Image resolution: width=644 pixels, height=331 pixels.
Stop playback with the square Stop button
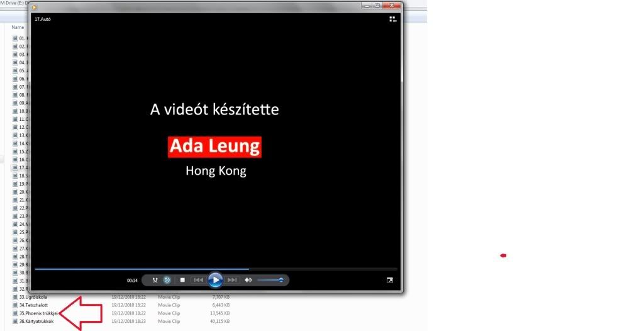[182, 280]
